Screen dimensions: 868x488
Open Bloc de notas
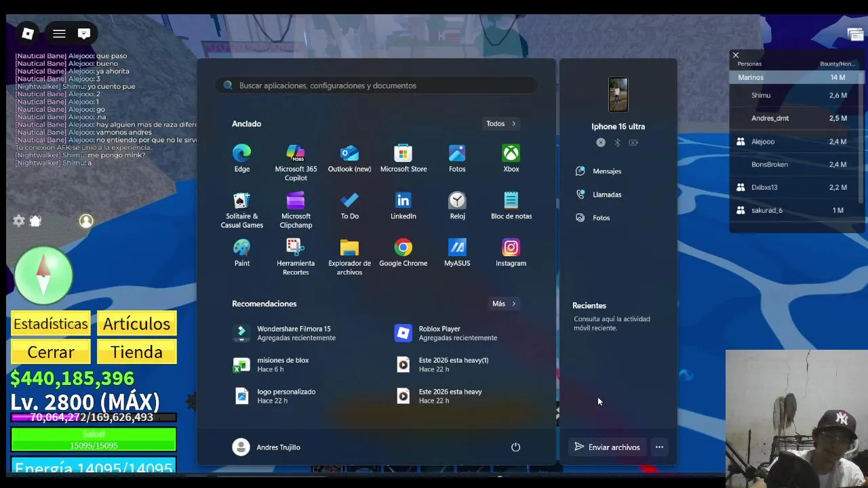click(x=511, y=206)
